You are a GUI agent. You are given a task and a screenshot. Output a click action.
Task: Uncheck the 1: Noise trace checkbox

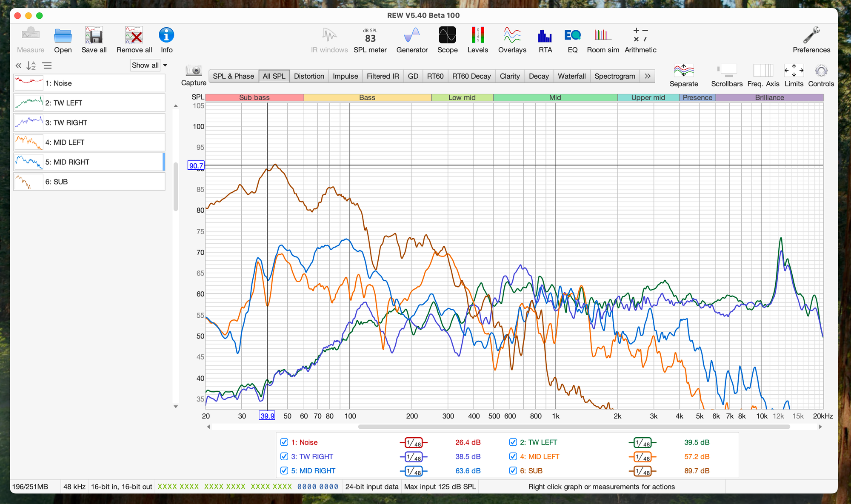click(x=284, y=442)
